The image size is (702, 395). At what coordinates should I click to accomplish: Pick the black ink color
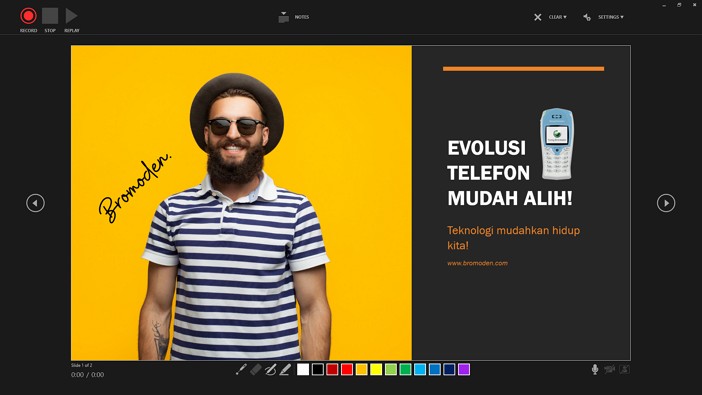(318, 369)
